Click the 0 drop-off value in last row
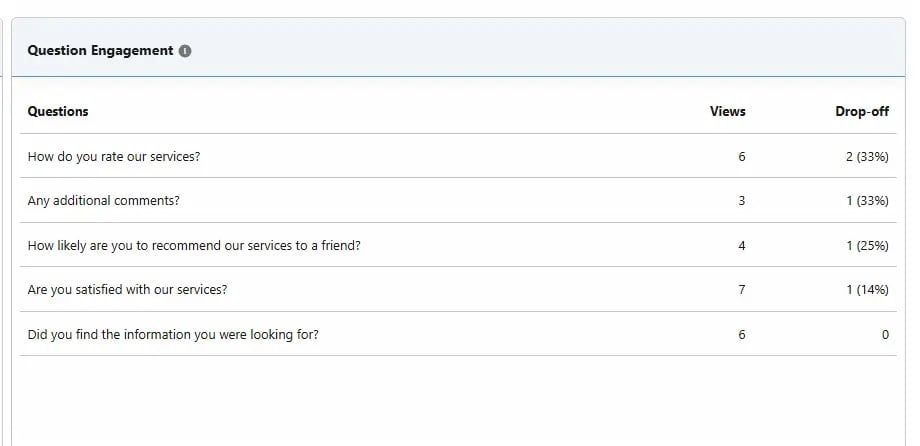 tap(885, 334)
